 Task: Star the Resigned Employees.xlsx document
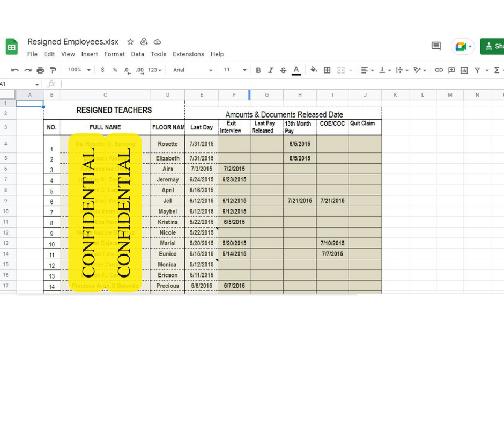[x=130, y=42]
